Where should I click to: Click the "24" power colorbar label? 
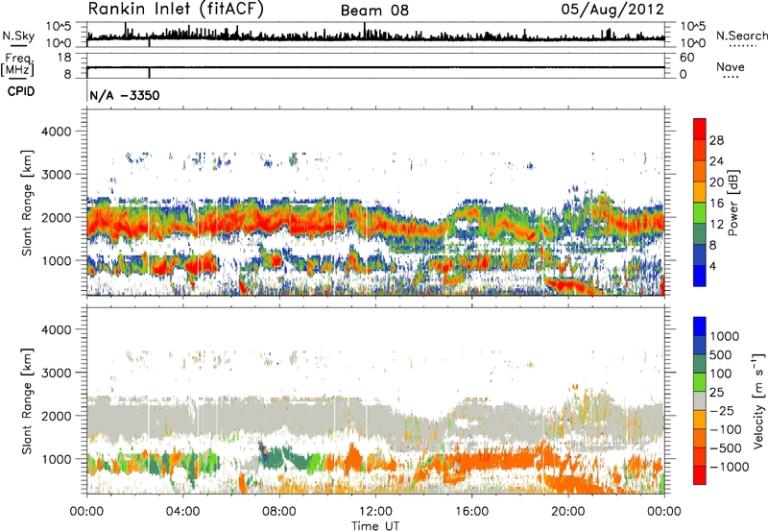716,161
